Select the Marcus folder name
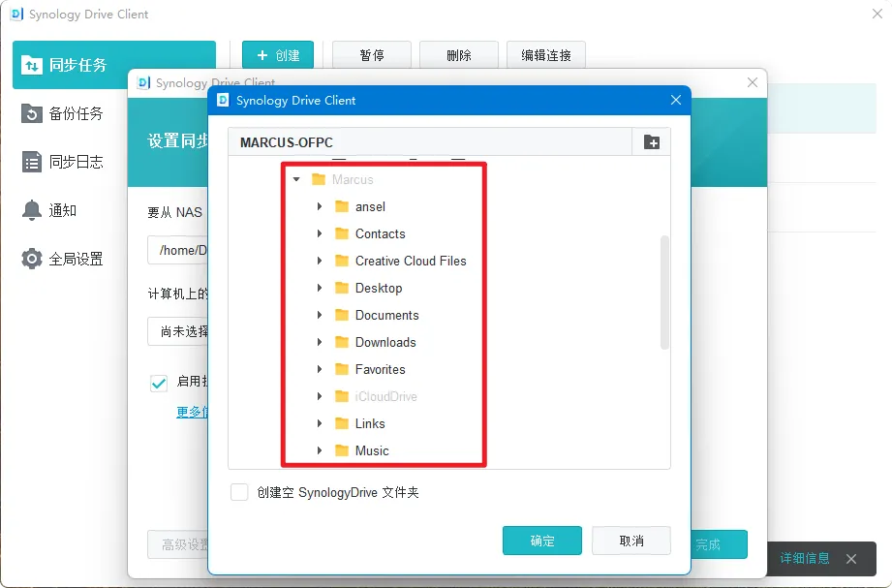The image size is (892, 588). tap(353, 180)
